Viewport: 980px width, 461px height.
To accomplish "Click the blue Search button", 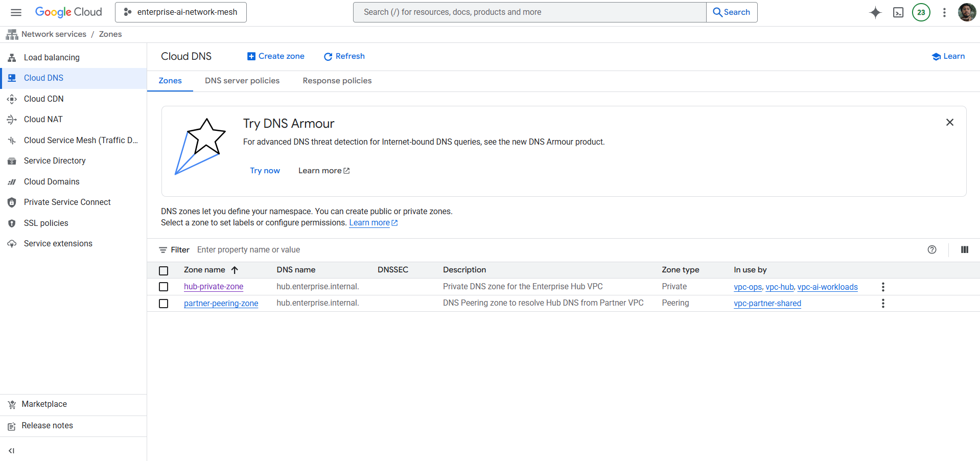I will click(732, 12).
